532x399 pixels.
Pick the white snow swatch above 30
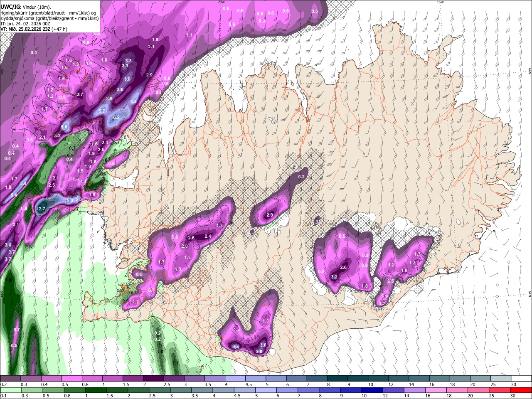point(522,379)
